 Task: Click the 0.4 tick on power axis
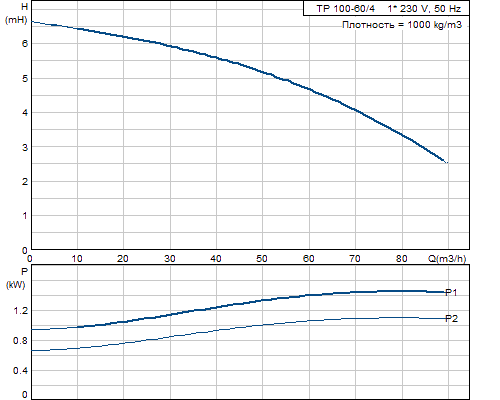[x=20, y=371]
